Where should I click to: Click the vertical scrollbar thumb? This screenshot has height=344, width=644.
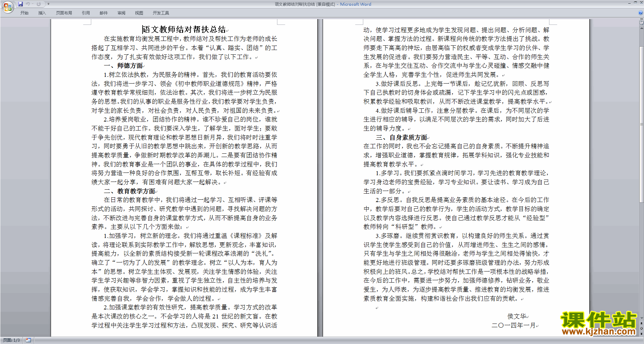(x=642, y=124)
